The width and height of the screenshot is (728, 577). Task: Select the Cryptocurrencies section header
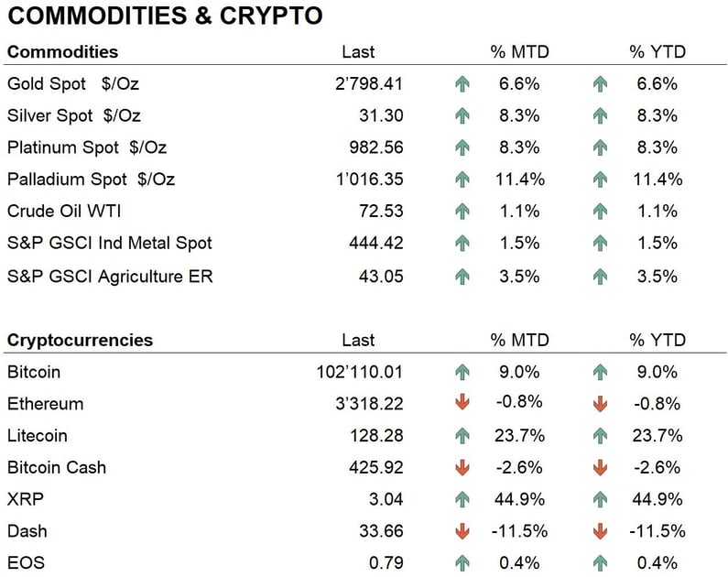[x=80, y=341]
